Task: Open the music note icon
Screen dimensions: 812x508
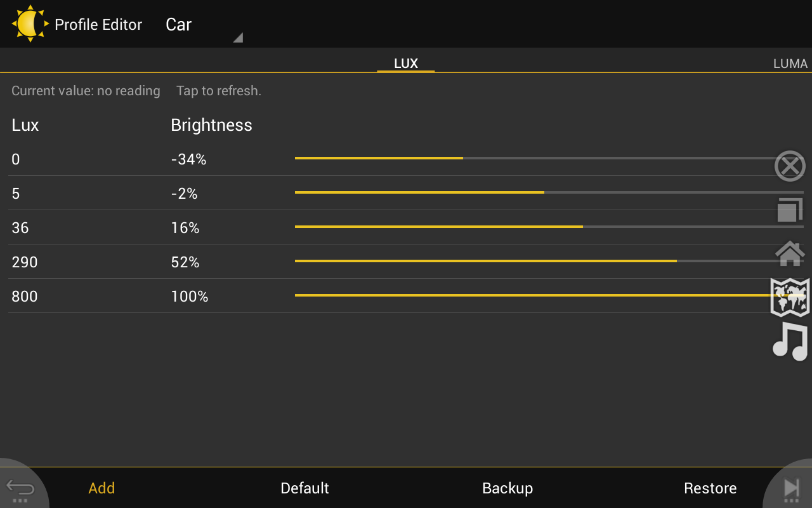Action: (790, 341)
